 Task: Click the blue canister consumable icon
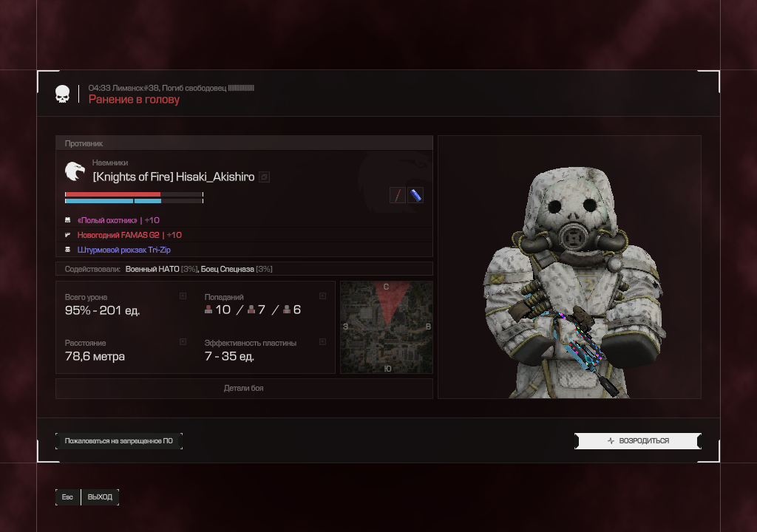415,195
